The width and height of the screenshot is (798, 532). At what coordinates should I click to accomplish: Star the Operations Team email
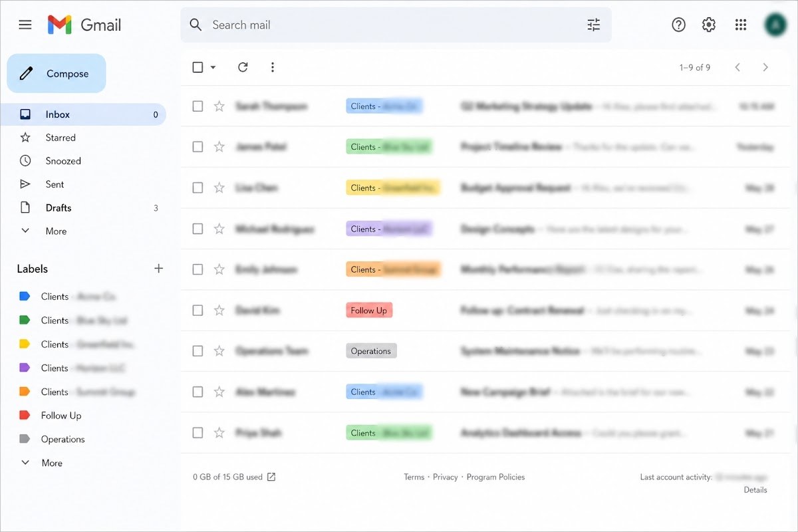(x=219, y=351)
